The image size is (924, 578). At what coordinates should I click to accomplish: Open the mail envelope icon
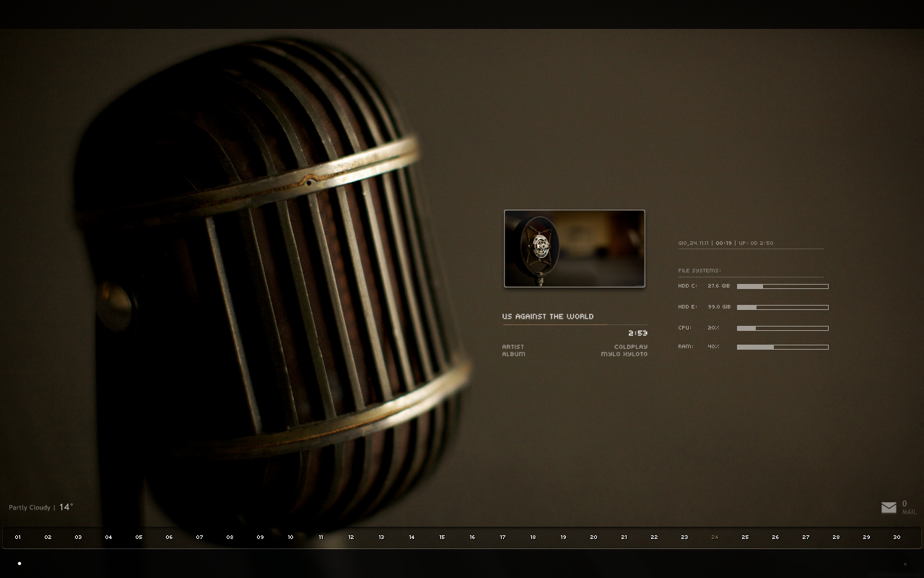coord(889,508)
